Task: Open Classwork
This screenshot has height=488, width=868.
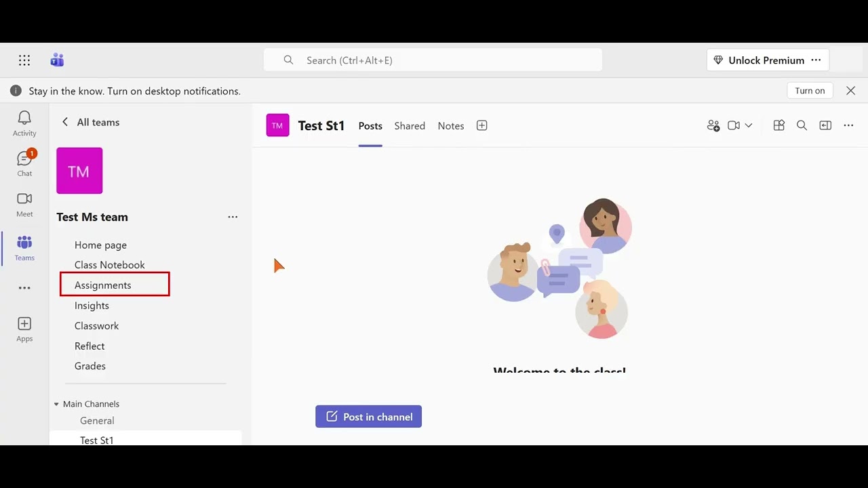Action: (x=96, y=326)
